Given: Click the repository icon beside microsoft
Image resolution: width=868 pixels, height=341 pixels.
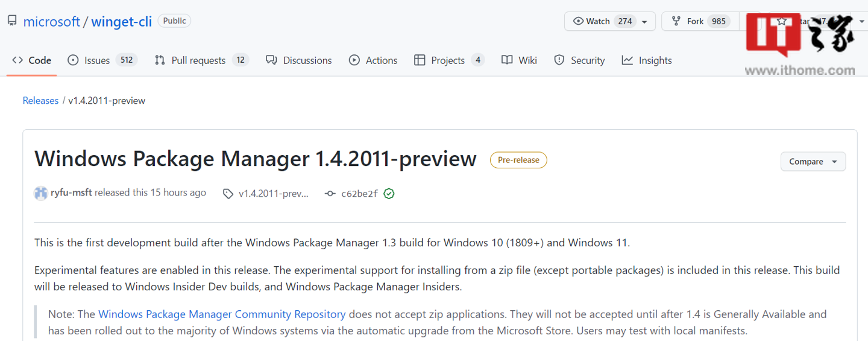Looking at the screenshot, I should 12,21.
